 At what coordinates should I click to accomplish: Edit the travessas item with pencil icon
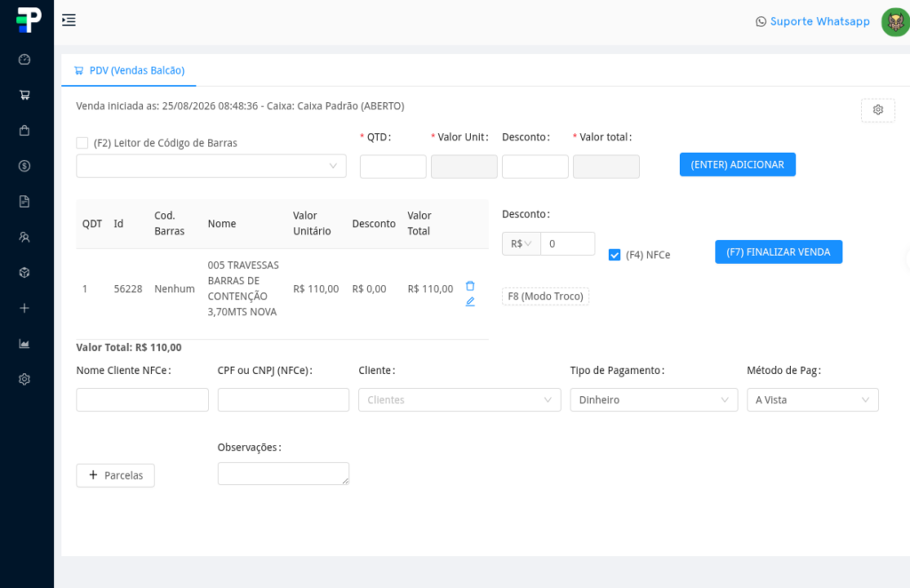[470, 301]
